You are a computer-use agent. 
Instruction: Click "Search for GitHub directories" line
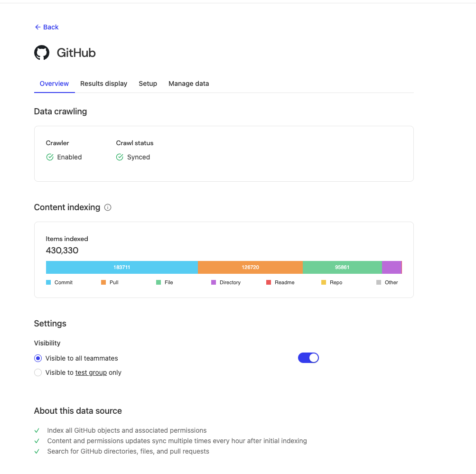128,452
